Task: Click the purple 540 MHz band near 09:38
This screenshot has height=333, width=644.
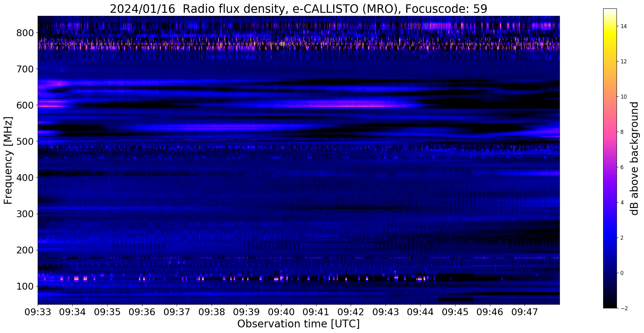Action: tap(212, 127)
